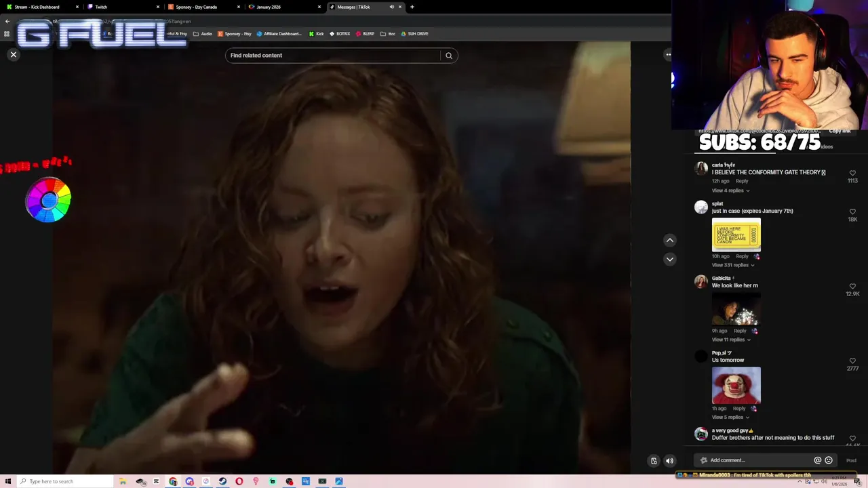Open splat's profile avatar
This screenshot has width=868, height=488.
pyautogui.click(x=701, y=207)
